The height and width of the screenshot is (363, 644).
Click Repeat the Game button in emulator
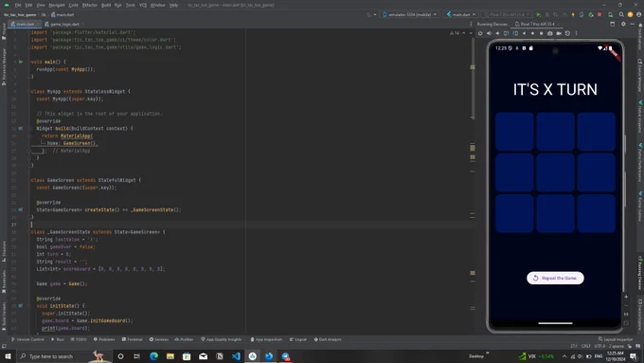555,278
